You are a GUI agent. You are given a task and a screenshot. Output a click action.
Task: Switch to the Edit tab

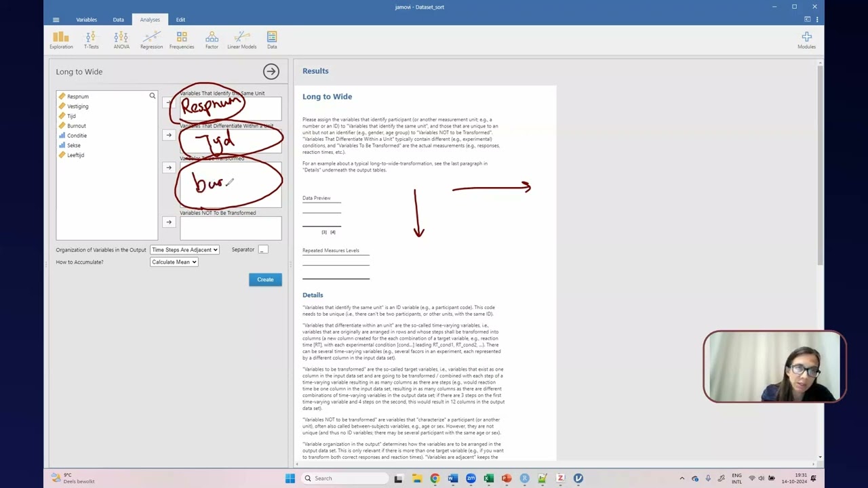pyautogui.click(x=180, y=20)
